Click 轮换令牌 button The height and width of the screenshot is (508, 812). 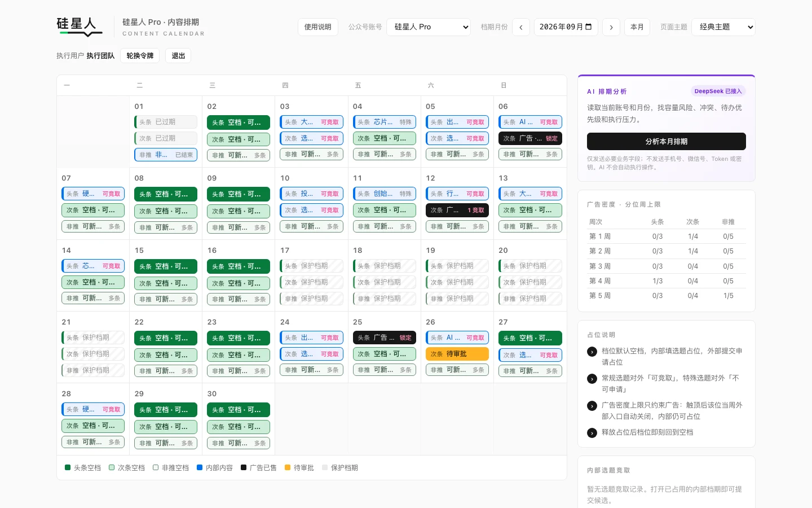tap(140, 56)
